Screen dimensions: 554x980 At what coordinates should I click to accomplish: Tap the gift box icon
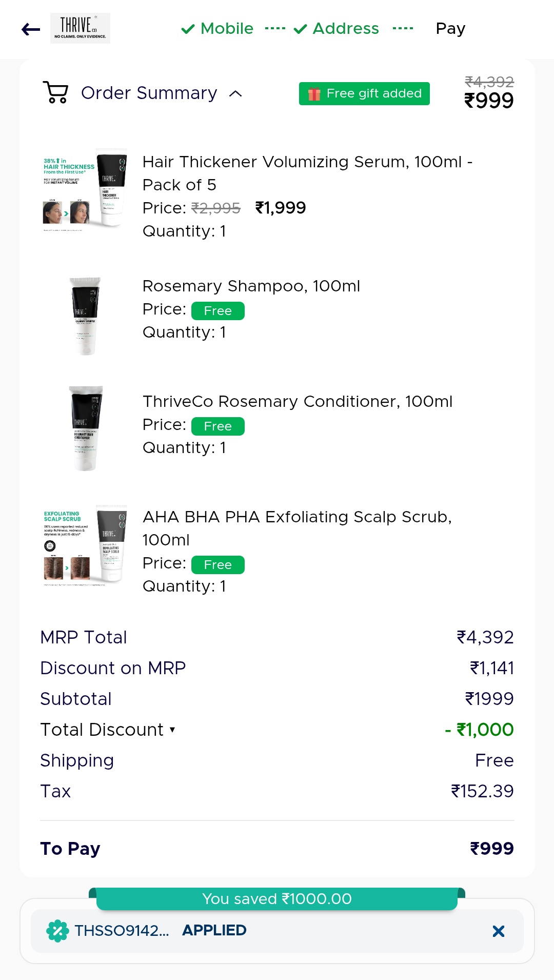[314, 94]
